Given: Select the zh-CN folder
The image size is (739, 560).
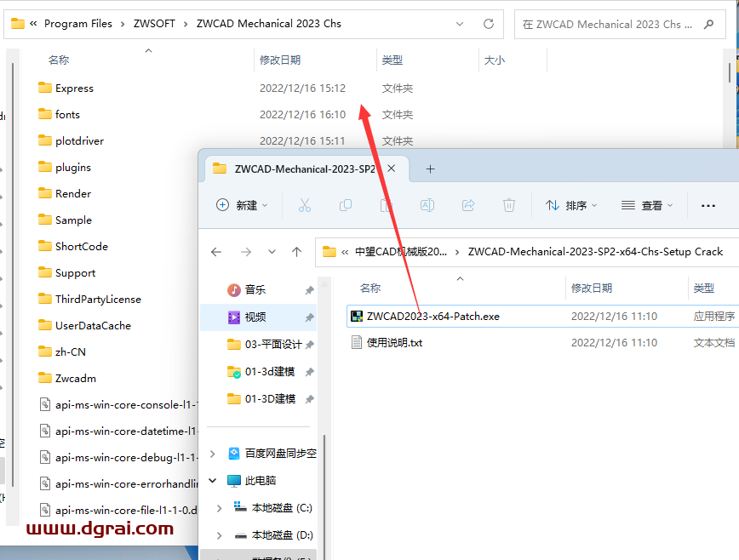Looking at the screenshot, I should [x=70, y=351].
